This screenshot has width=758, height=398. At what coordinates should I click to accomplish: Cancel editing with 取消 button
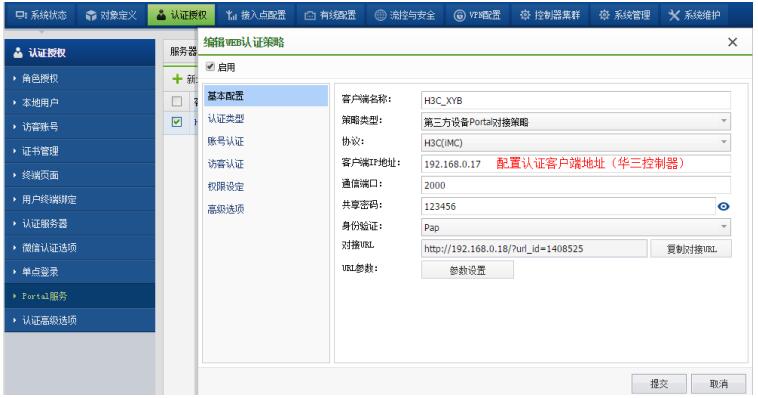718,384
